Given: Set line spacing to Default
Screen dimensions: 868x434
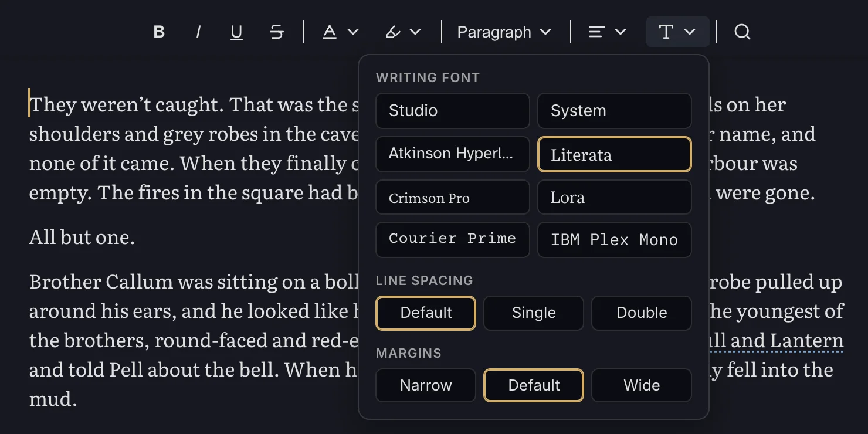Looking at the screenshot, I should click(426, 313).
